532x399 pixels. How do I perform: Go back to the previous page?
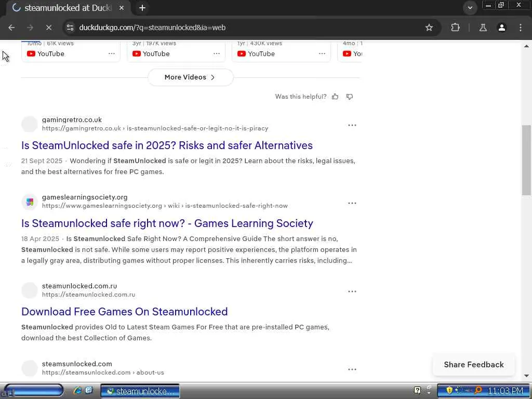coord(11,28)
